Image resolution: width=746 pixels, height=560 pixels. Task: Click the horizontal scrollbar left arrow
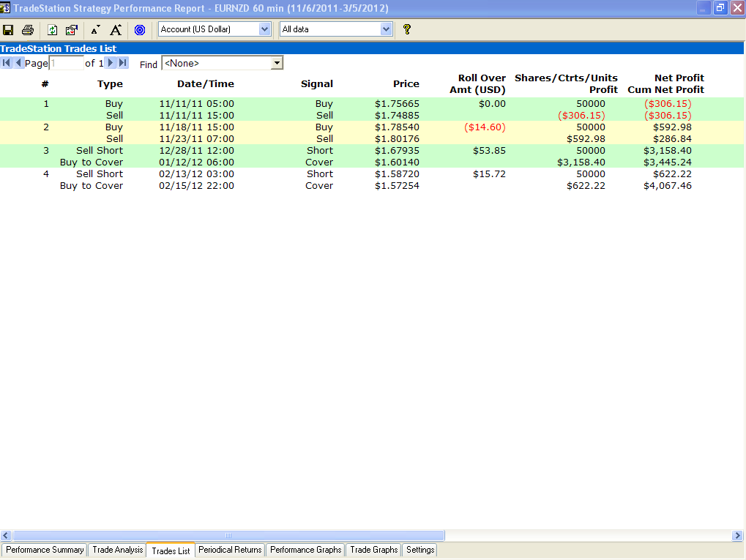click(6, 535)
